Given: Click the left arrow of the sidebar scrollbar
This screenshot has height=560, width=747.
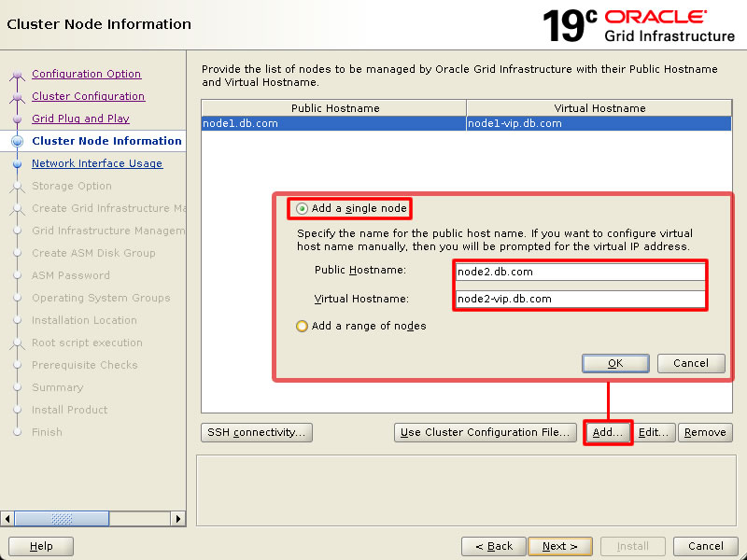Looking at the screenshot, I should pos(7,519).
